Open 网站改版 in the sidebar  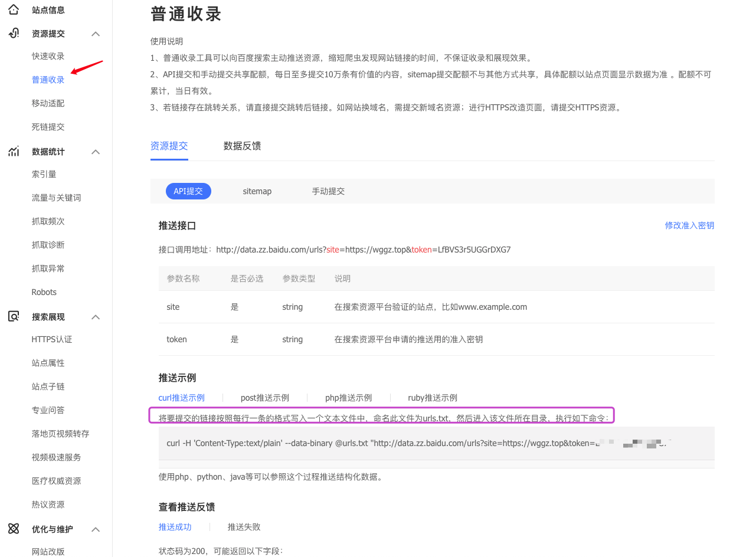(48, 552)
